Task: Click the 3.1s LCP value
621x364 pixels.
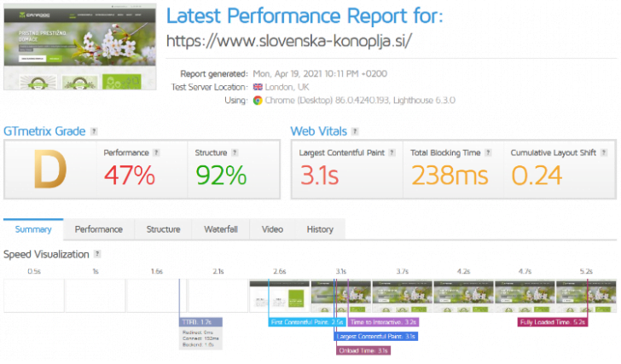Action: pyautogui.click(x=320, y=176)
